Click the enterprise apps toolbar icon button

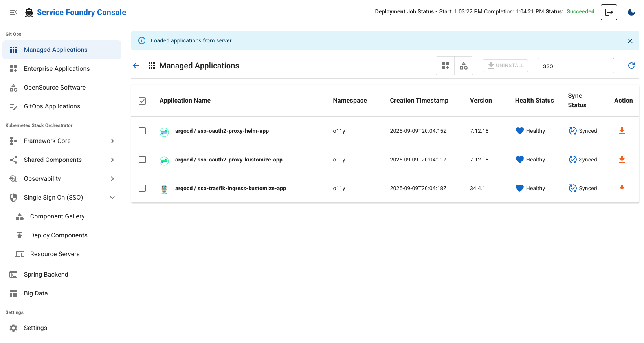pyautogui.click(x=445, y=66)
